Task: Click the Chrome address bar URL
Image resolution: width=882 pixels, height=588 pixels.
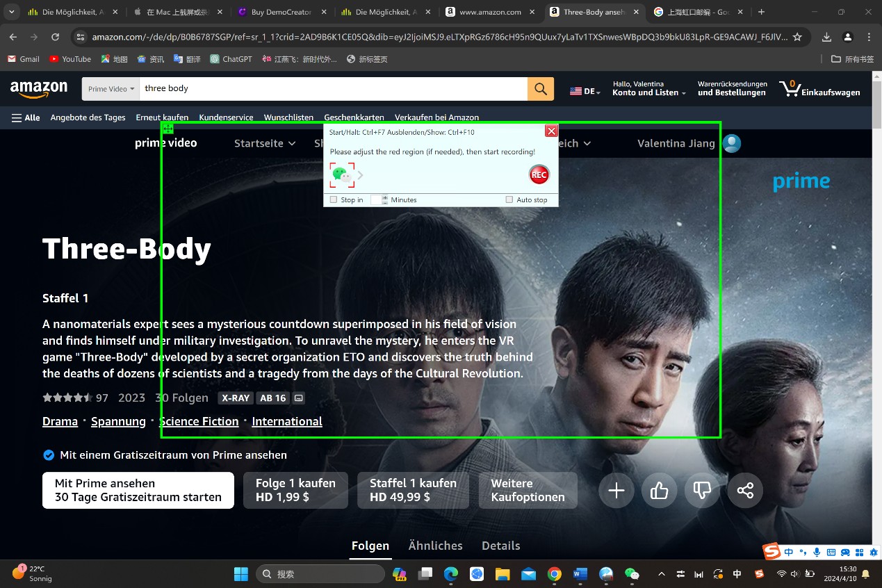Action: pyautogui.click(x=440, y=37)
